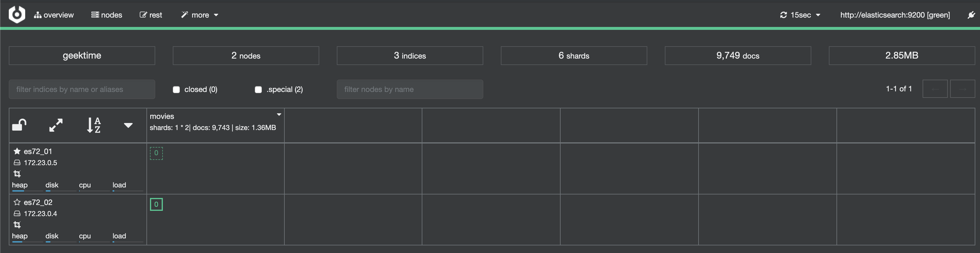The width and height of the screenshot is (980, 253).
Task: Click the 172.23.0.4 IP address
Action: [40, 214]
